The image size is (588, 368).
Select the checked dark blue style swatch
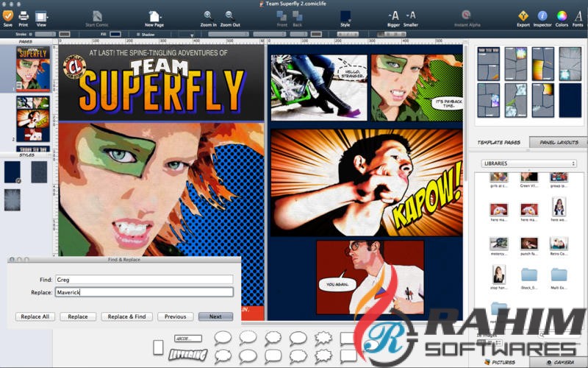pyautogui.click(x=12, y=172)
